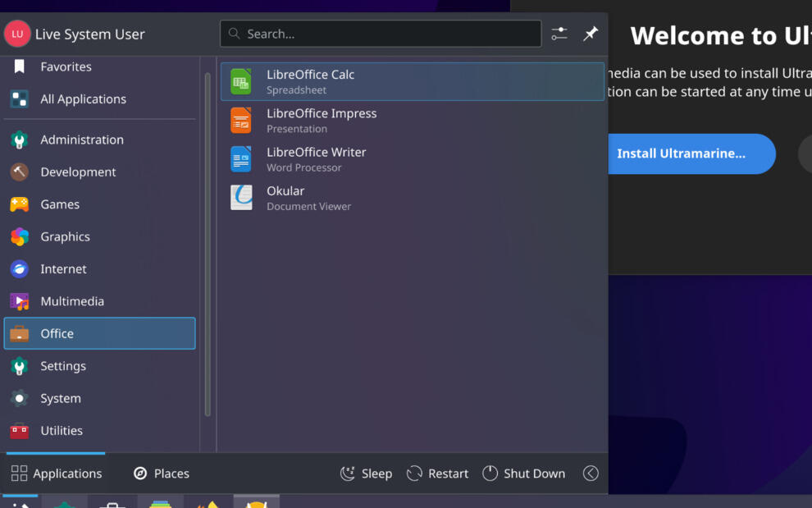Switch to the Places tab
812x508 pixels.
pos(162,474)
